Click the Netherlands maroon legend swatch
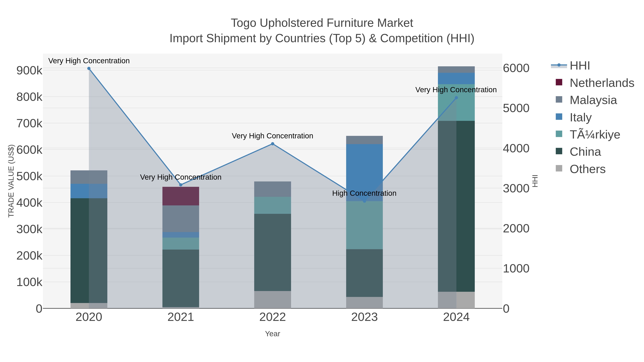The width and height of the screenshot is (644, 362). click(x=559, y=82)
